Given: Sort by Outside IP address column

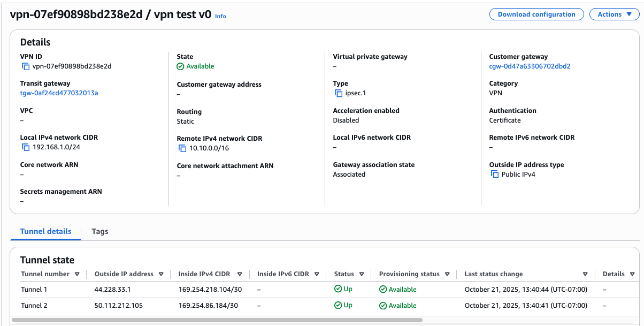Looking at the screenshot, I should click(x=160, y=274).
